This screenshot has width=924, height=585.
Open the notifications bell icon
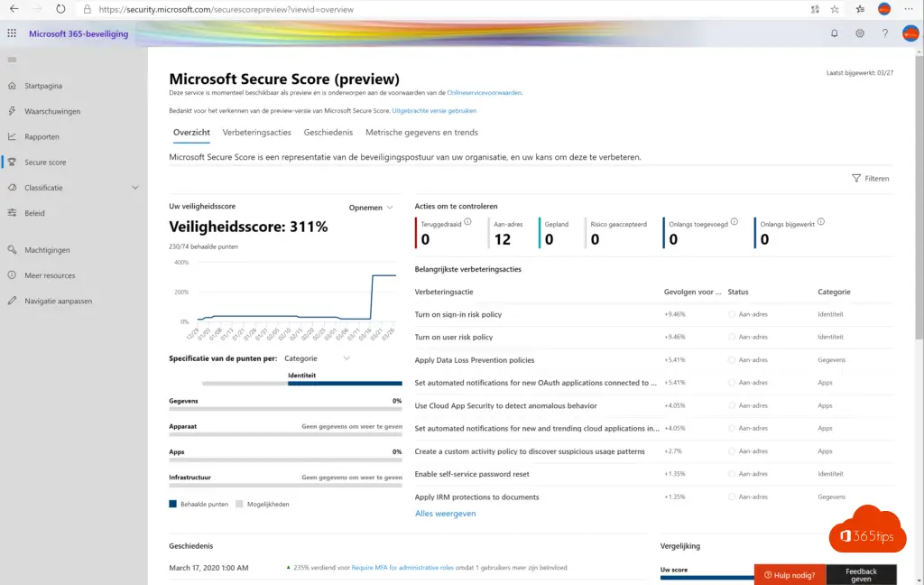click(835, 33)
